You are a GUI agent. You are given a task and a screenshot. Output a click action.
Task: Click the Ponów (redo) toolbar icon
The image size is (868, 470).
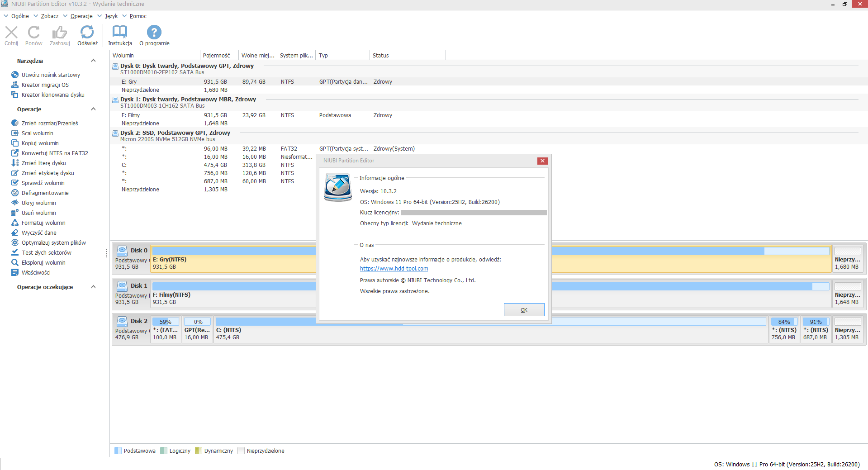[x=34, y=32]
